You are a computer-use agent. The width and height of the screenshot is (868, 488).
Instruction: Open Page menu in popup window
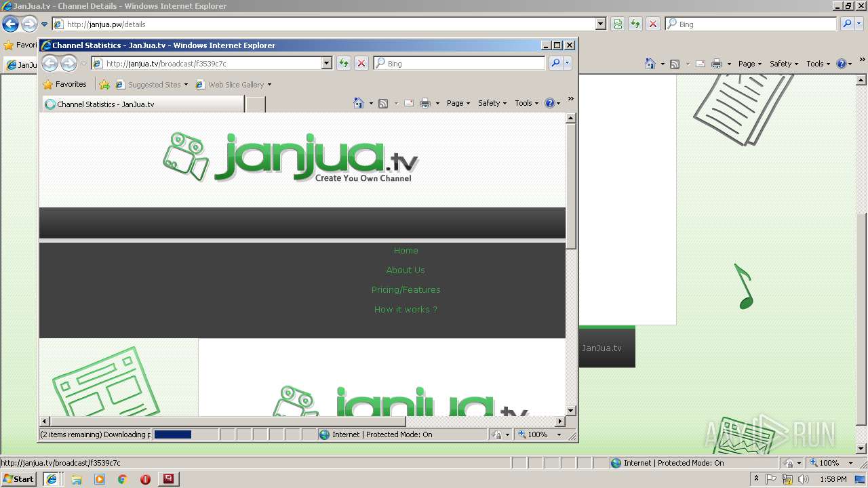[458, 103]
